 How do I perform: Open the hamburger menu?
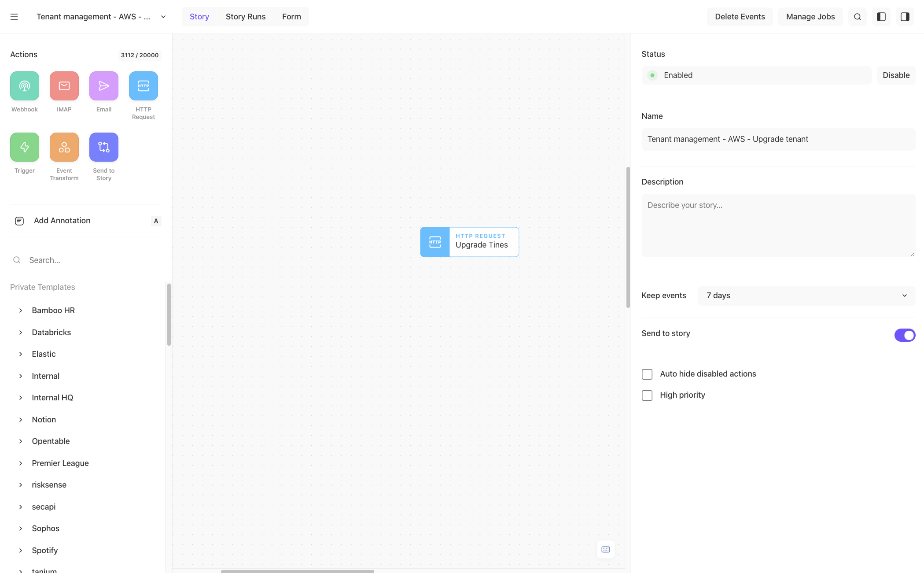pos(14,17)
